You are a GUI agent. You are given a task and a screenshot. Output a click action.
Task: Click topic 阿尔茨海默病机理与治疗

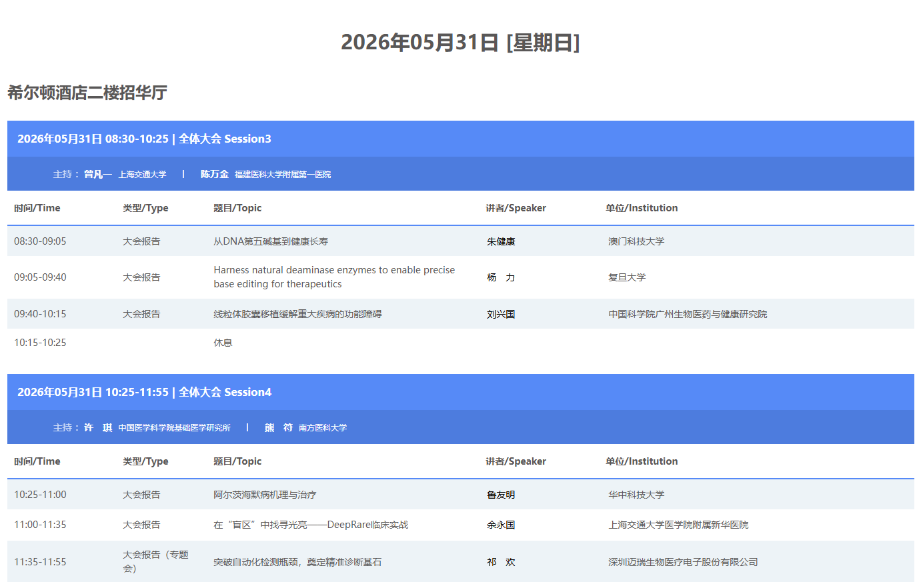265,495
